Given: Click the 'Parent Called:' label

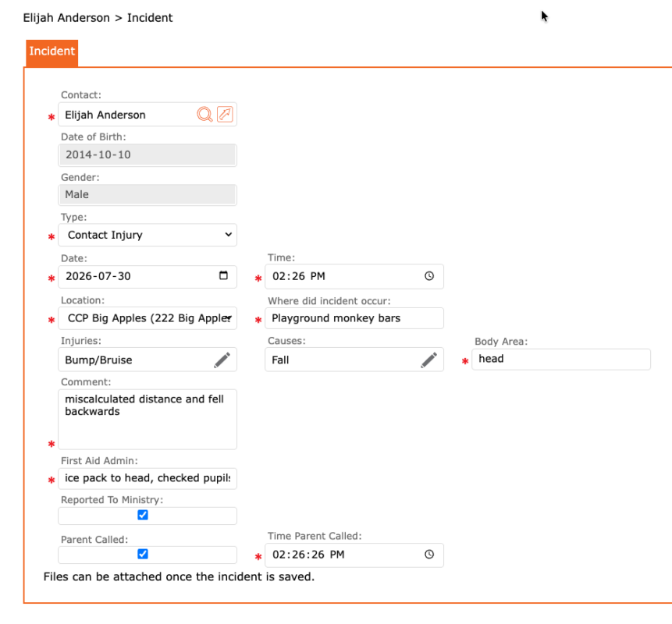Looking at the screenshot, I should [94, 539].
